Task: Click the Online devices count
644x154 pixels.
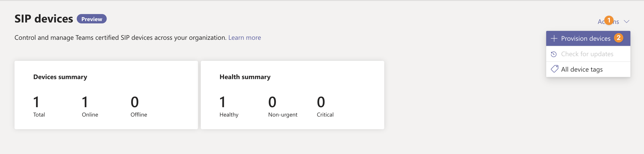Action: click(85, 102)
